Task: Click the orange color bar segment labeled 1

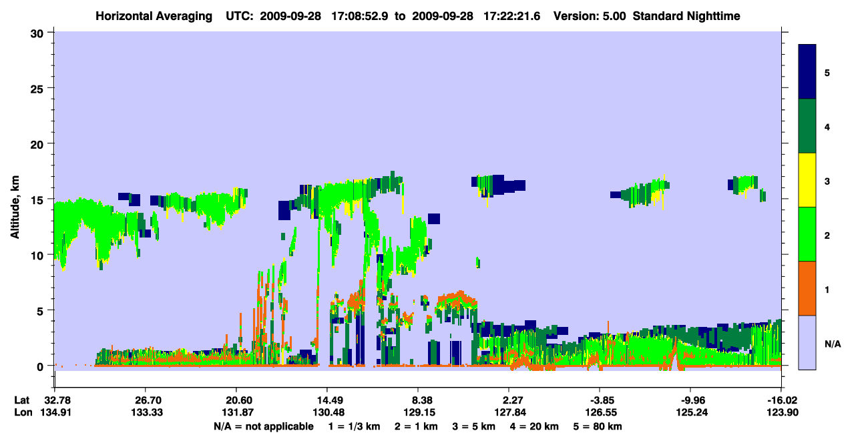Action: click(x=807, y=288)
